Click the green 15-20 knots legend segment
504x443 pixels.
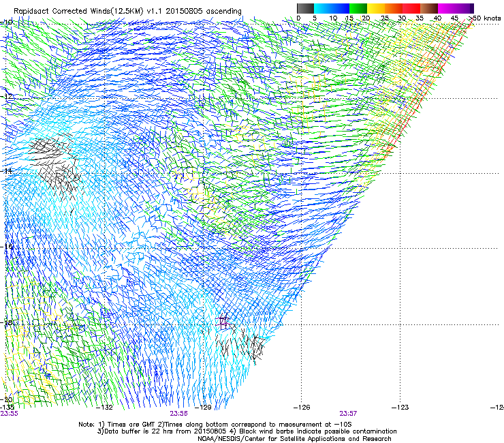coord(358,8)
